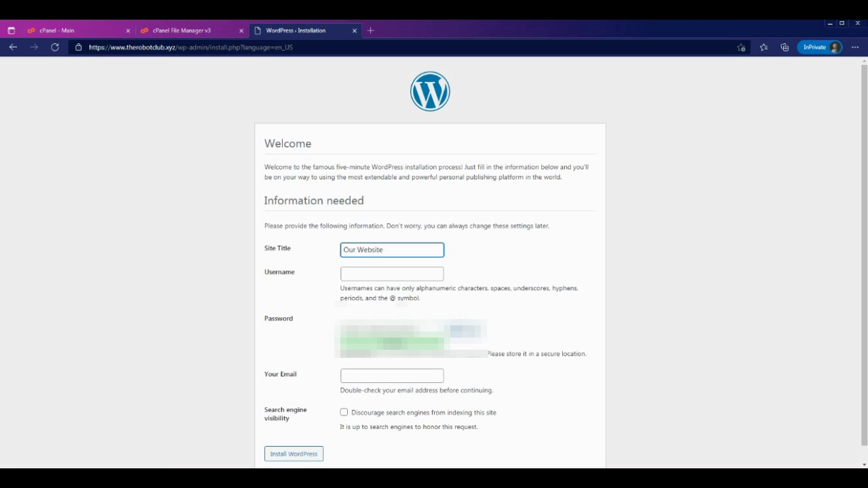The width and height of the screenshot is (868, 488).
Task: Close the WordPress Installation tab
Action: pos(355,30)
